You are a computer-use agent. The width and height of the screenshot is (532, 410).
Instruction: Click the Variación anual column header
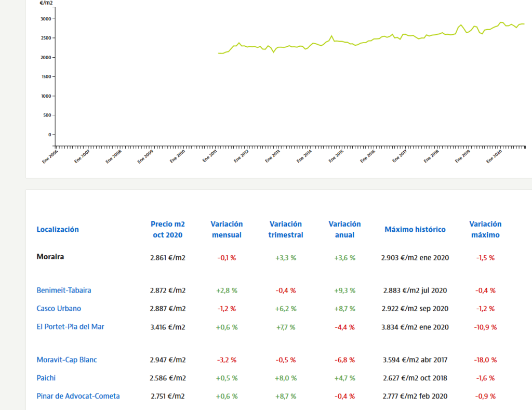tap(344, 229)
